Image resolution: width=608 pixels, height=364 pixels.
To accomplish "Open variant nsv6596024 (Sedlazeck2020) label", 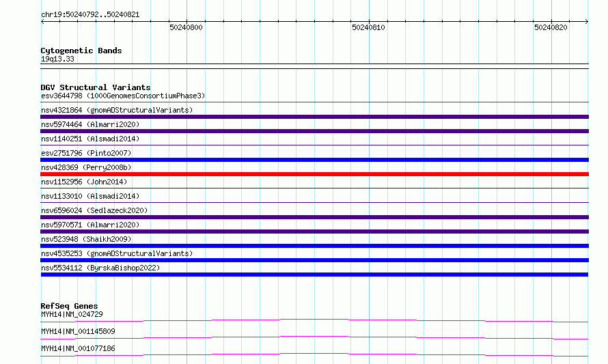I will [x=94, y=210].
